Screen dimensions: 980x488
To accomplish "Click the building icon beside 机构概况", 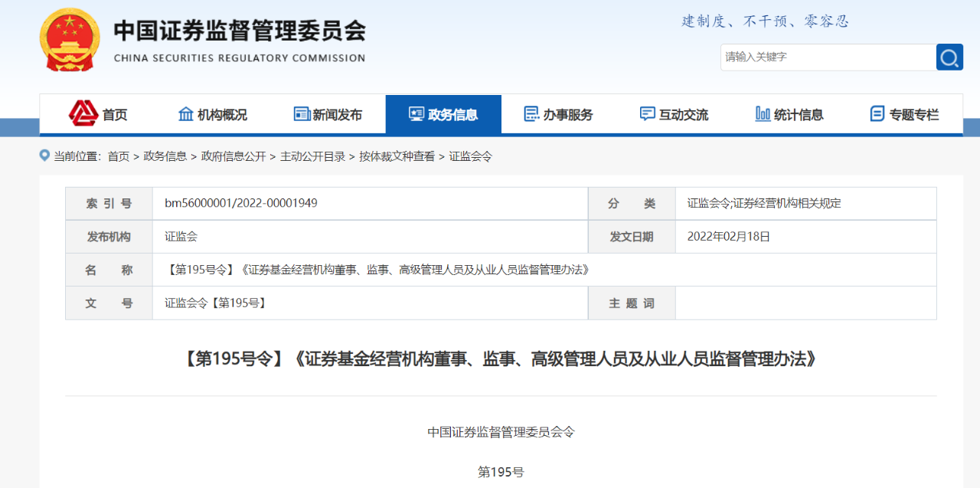I will (186, 114).
